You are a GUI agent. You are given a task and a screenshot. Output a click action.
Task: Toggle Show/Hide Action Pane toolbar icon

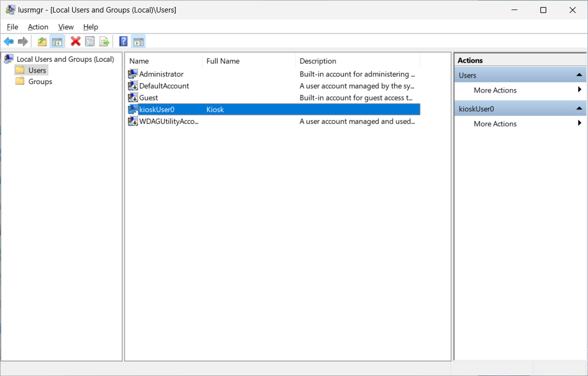point(138,41)
